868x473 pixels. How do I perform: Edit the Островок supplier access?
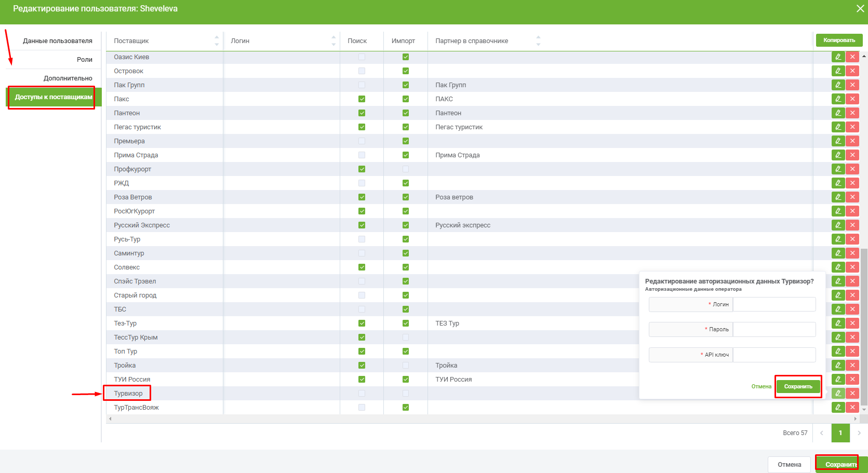(838, 71)
